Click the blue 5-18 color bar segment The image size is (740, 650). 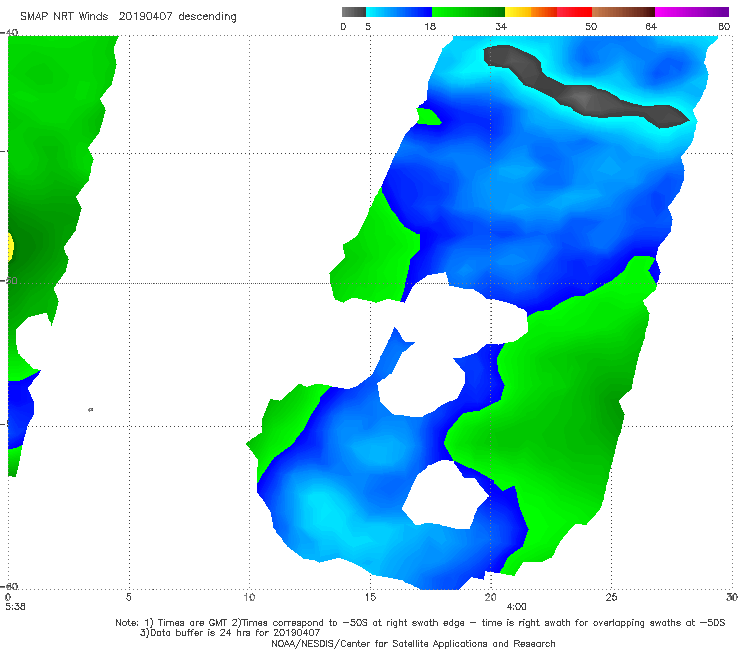(399, 12)
